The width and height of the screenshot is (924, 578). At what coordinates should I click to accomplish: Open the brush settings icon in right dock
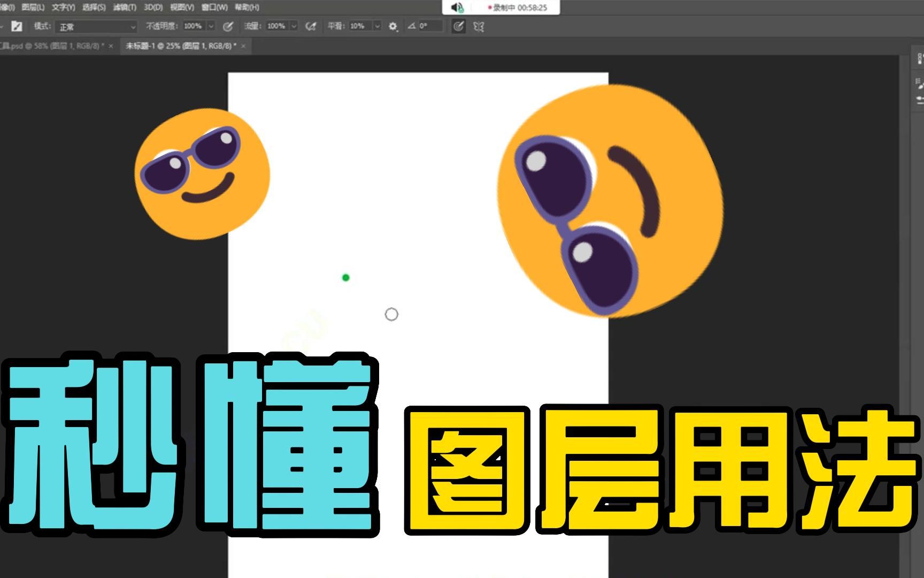coord(919,83)
